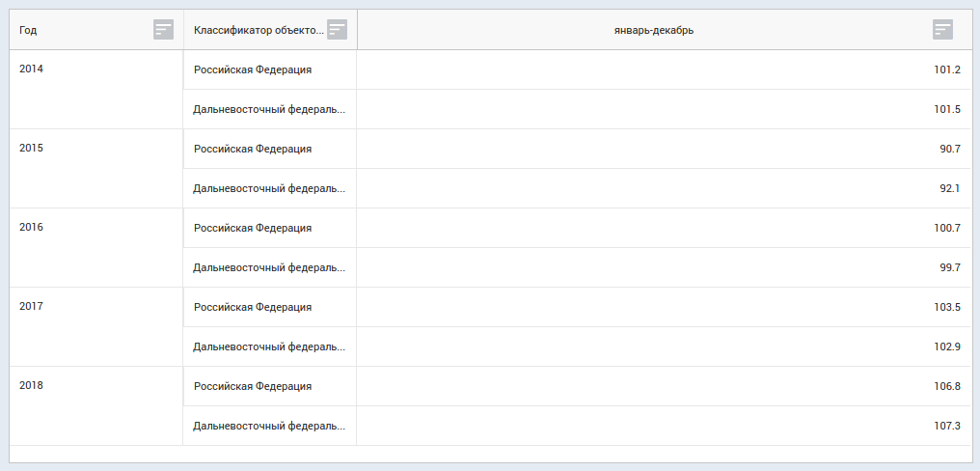Click Дальневосточный федеральный entry for 2018

(268, 426)
